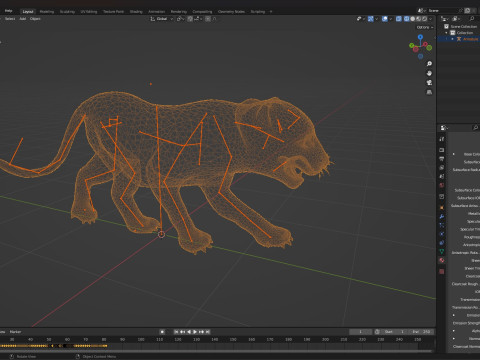Click the properties editor search icon

tap(475, 128)
